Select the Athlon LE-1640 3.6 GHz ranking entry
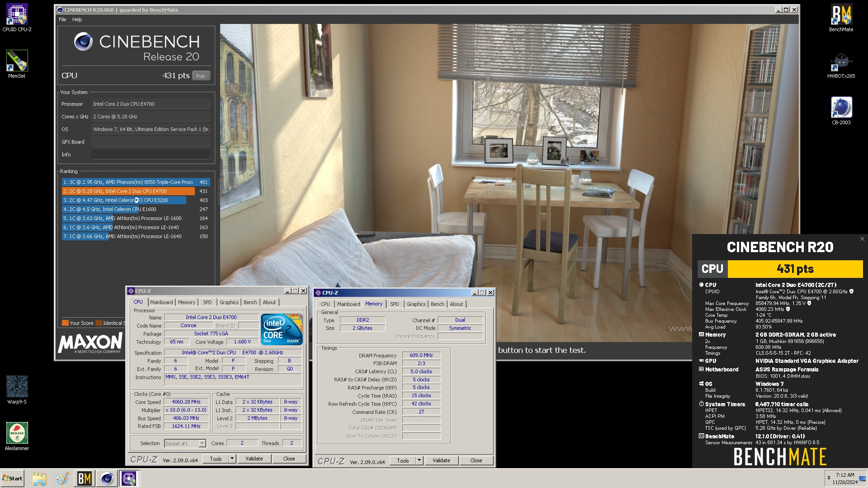Viewport: 868px width, 488px height. [136, 227]
